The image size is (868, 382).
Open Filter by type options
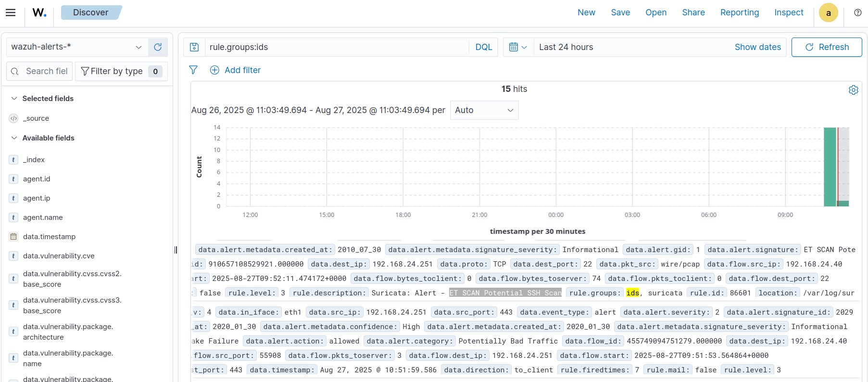pyautogui.click(x=121, y=71)
